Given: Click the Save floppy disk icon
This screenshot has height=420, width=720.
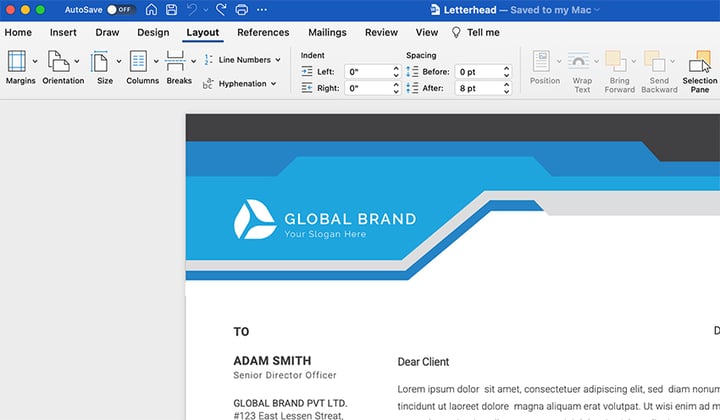Looking at the screenshot, I should point(171,10).
